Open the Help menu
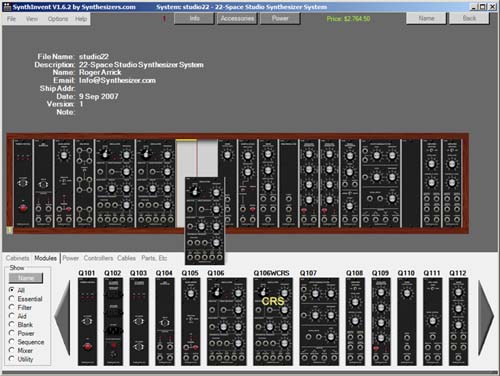500x376 pixels. click(x=81, y=19)
